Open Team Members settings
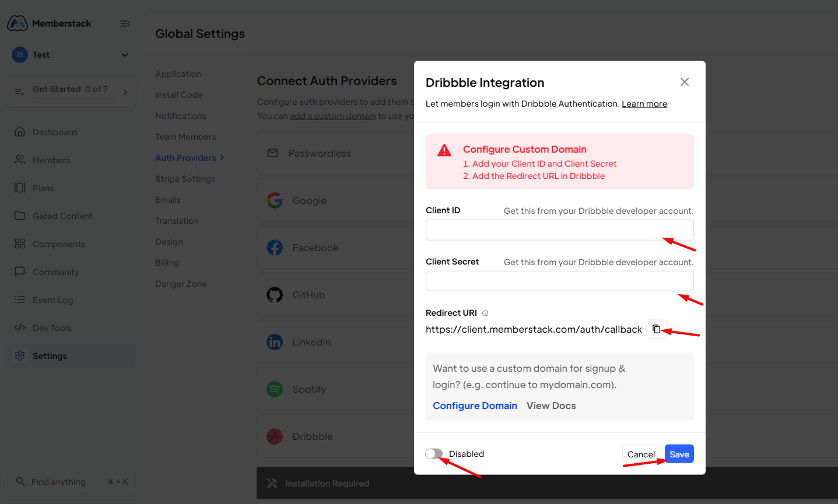The width and height of the screenshot is (838, 504). click(x=185, y=137)
